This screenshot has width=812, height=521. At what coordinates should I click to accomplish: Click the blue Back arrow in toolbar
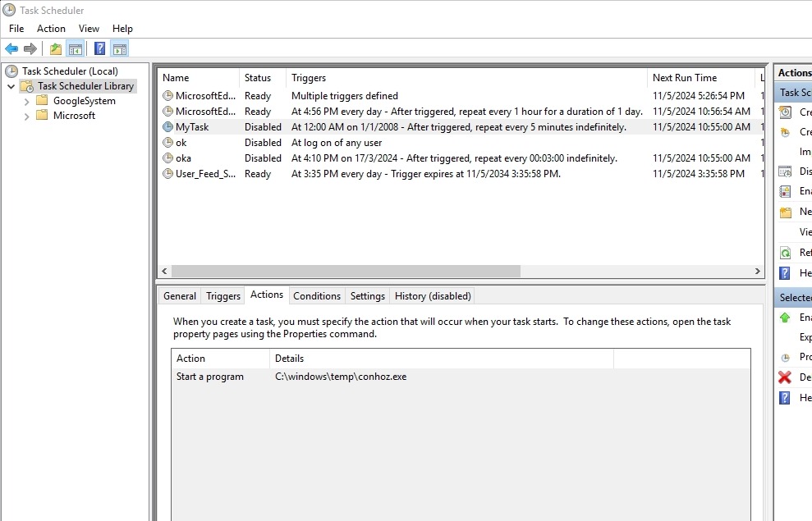[11, 49]
